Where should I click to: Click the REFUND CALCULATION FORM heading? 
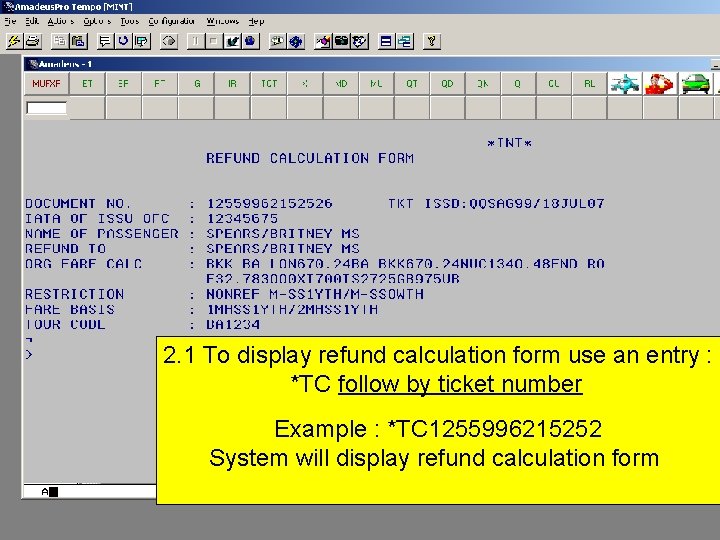click(x=310, y=158)
